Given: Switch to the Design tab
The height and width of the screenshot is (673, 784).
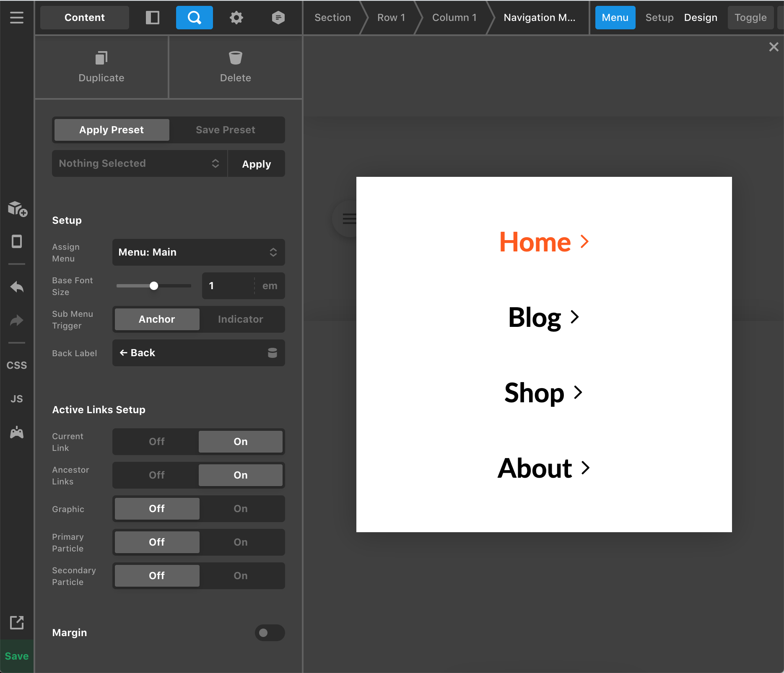Looking at the screenshot, I should click(x=701, y=18).
